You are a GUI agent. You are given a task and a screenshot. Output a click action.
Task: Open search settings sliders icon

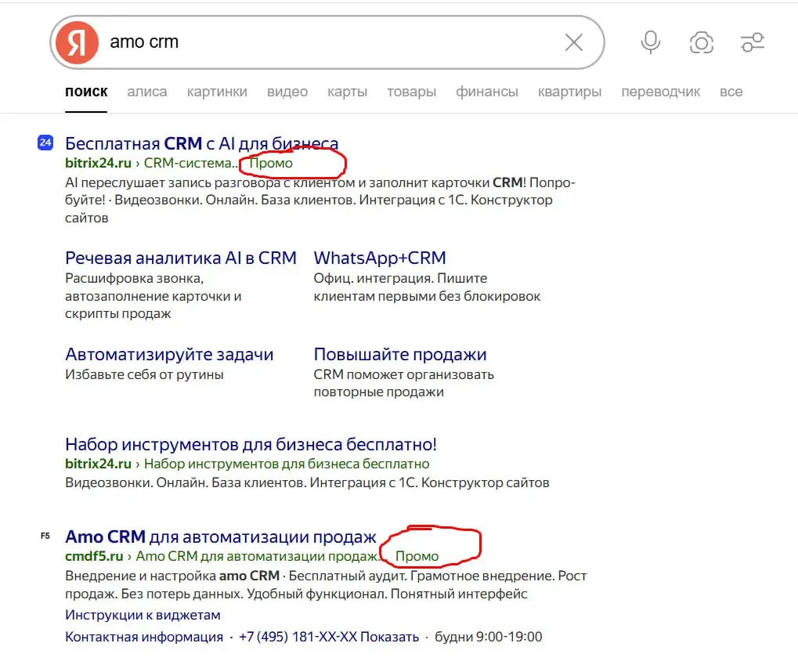(753, 42)
